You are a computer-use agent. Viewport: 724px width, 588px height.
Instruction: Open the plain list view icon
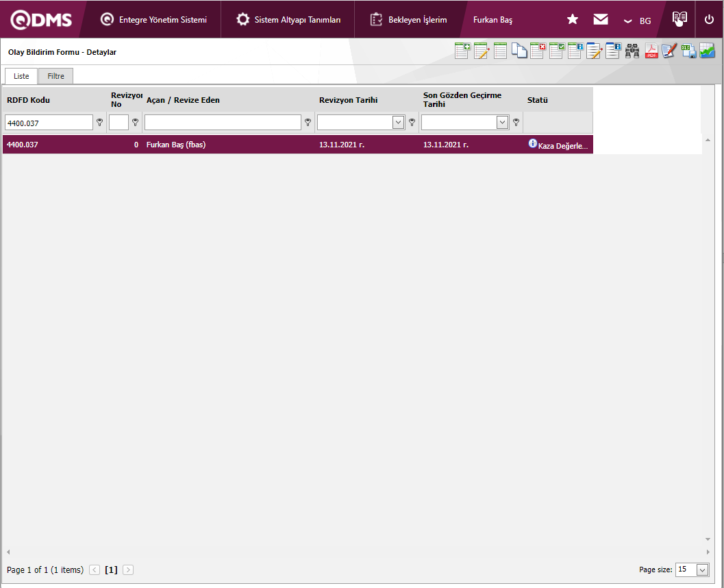500,51
